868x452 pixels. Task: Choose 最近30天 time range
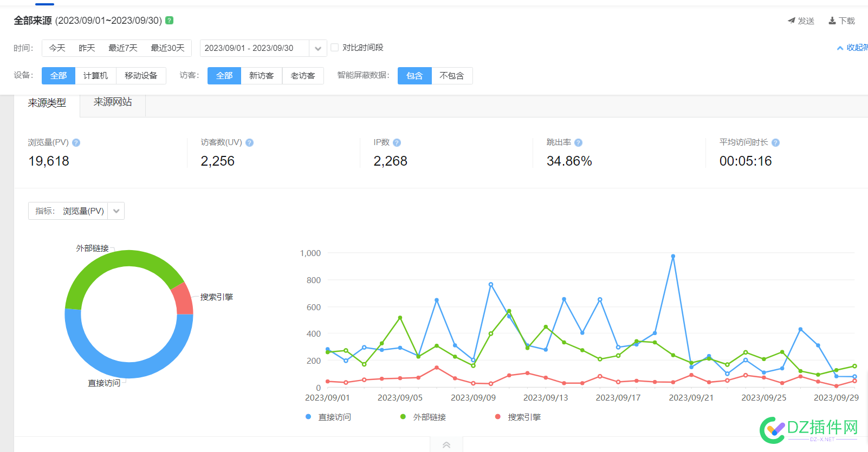[167, 48]
